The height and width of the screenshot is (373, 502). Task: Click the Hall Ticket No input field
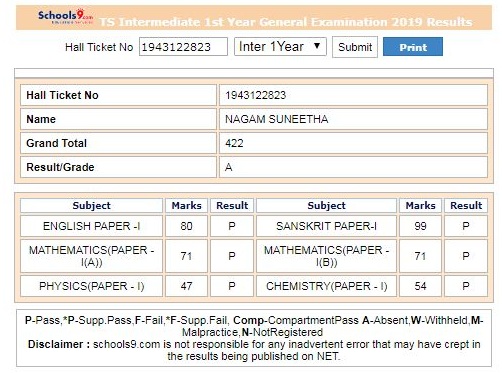coord(183,47)
